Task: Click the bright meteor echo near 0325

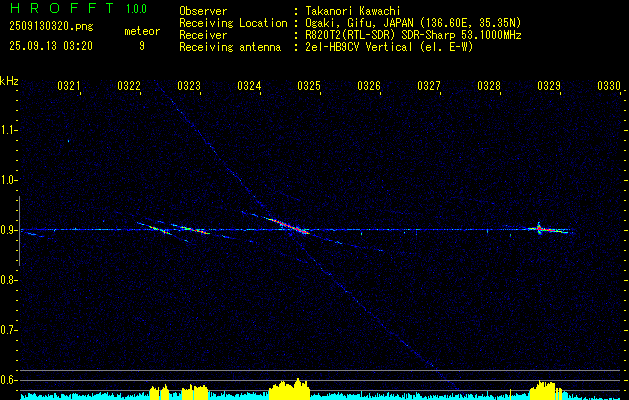Action: coord(287,225)
